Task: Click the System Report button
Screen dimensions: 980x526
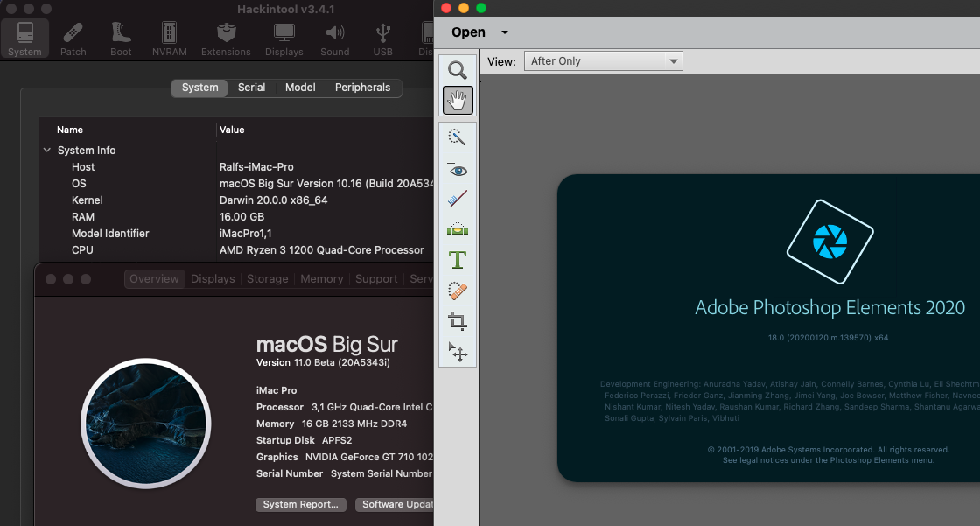Action: pos(300,505)
